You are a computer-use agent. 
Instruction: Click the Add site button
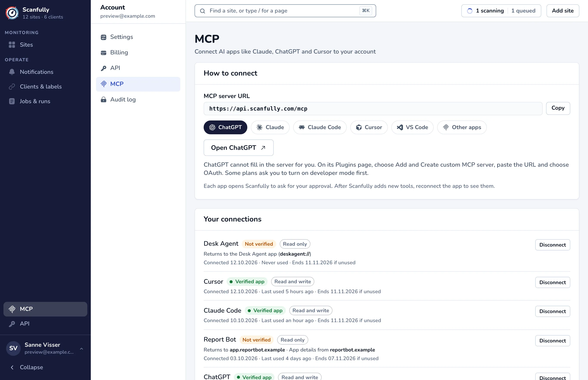(x=562, y=11)
